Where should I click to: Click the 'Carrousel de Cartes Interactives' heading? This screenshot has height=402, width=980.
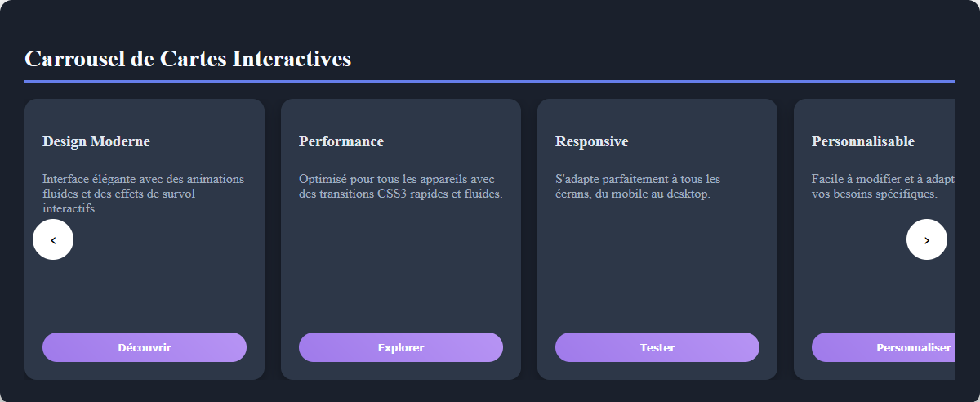pyautogui.click(x=188, y=59)
